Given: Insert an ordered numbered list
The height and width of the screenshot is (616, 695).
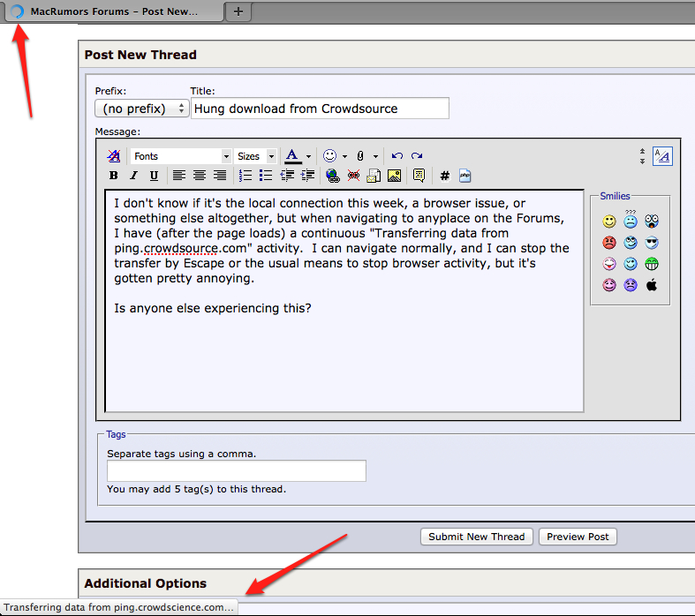Looking at the screenshot, I should (x=246, y=176).
